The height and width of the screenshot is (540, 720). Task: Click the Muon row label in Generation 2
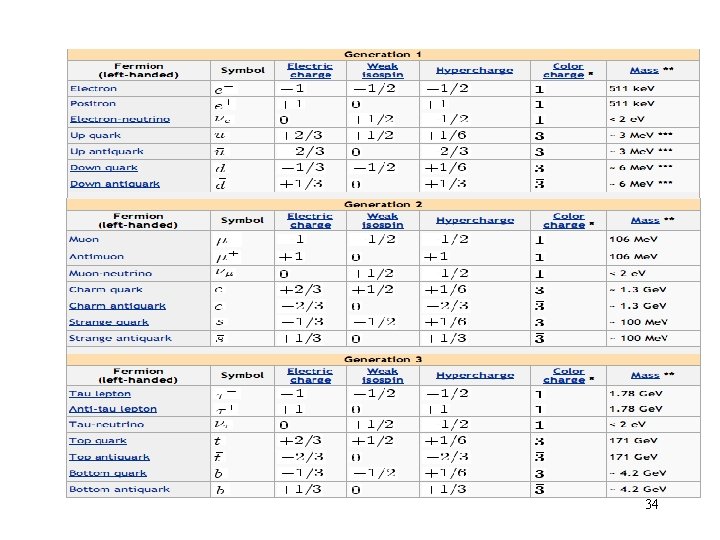pyautogui.click(x=84, y=239)
